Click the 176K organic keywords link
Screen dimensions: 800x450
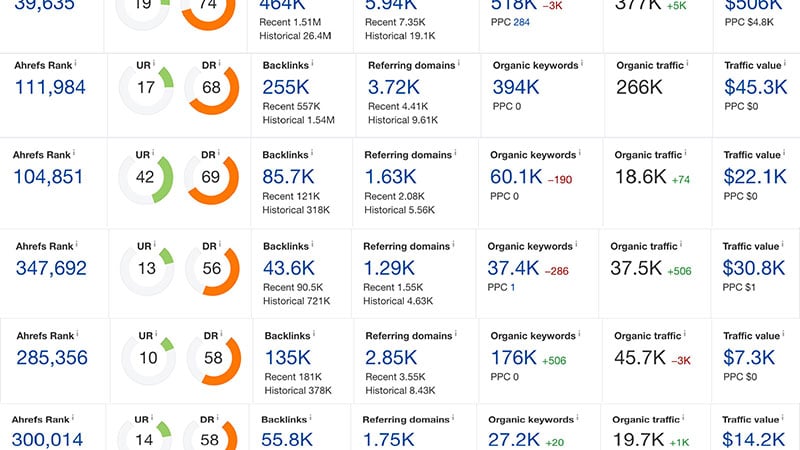[514, 357]
